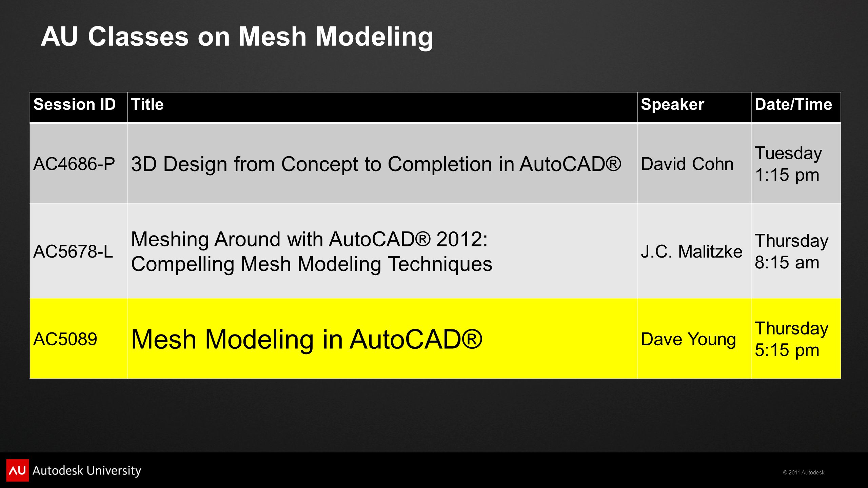The height and width of the screenshot is (488, 868).
Task: Click the Tuesday 1:15 pm time cell
Action: pos(796,163)
